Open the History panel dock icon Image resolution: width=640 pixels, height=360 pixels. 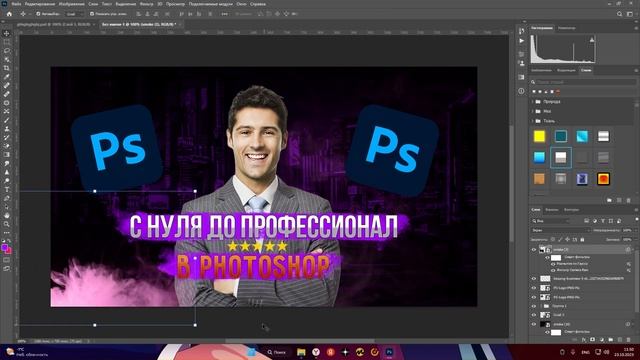521,31
